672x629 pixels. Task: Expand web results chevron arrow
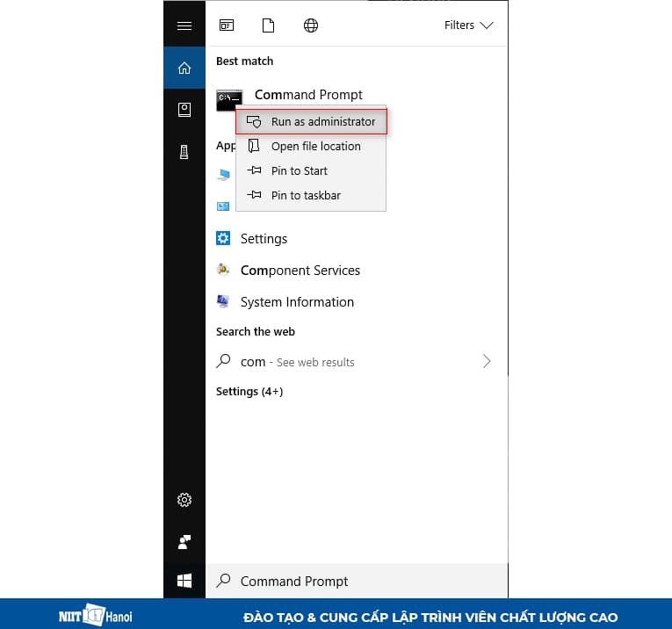click(x=487, y=361)
